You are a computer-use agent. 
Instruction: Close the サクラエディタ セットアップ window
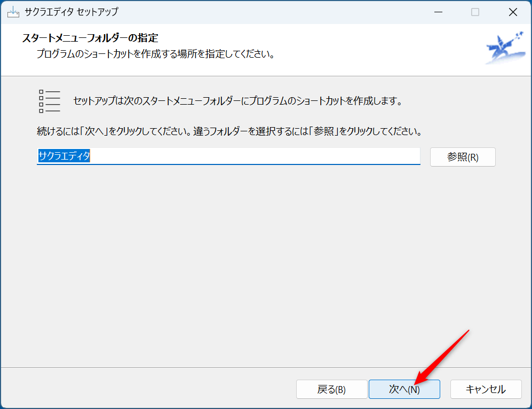point(513,12)
